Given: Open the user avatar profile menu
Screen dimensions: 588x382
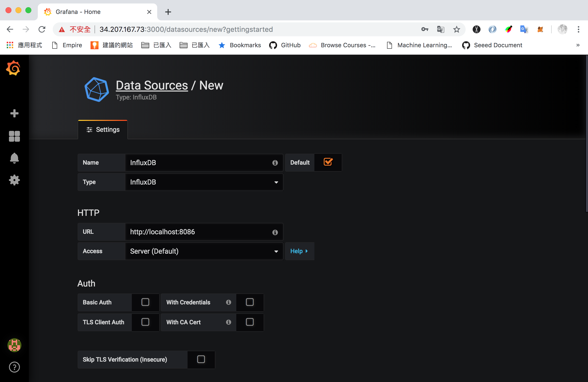Looking at the screenshot, I should point(14,345).
